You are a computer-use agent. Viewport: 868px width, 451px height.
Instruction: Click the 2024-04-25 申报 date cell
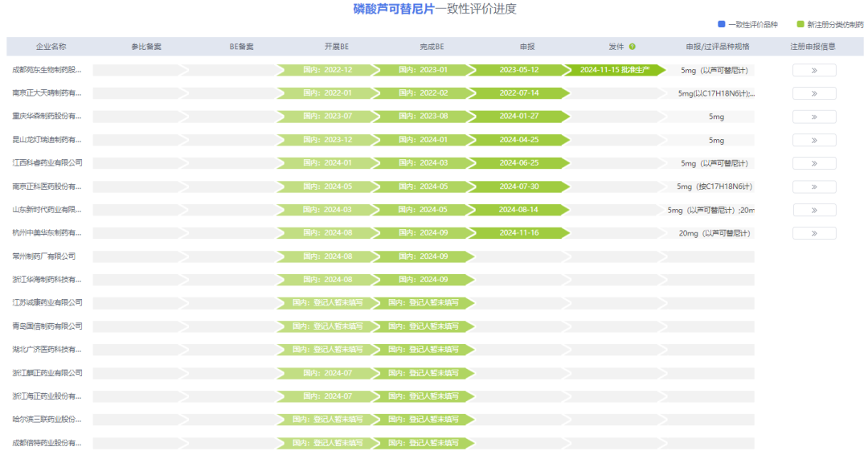[x=518, y=140]
